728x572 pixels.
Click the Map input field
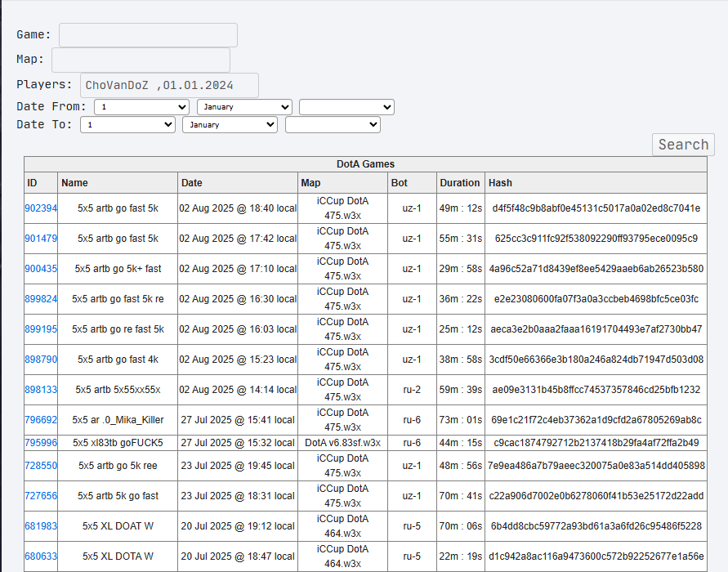(141, 60)
